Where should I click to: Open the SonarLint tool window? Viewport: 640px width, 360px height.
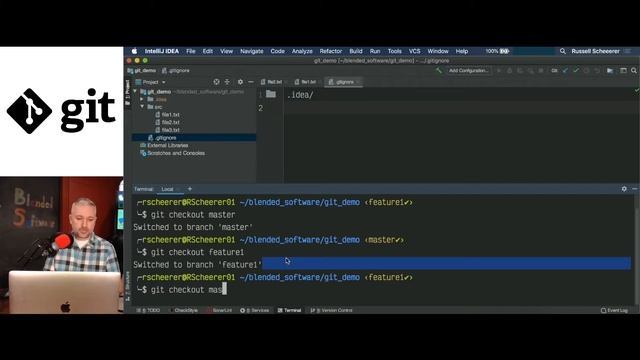[x=219, y=311]
